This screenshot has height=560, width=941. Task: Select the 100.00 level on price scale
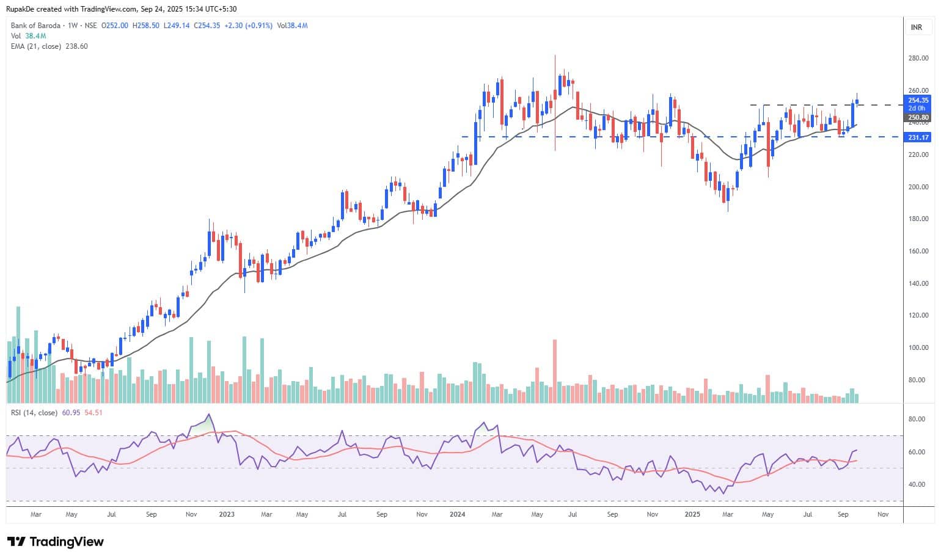[918, 348]
